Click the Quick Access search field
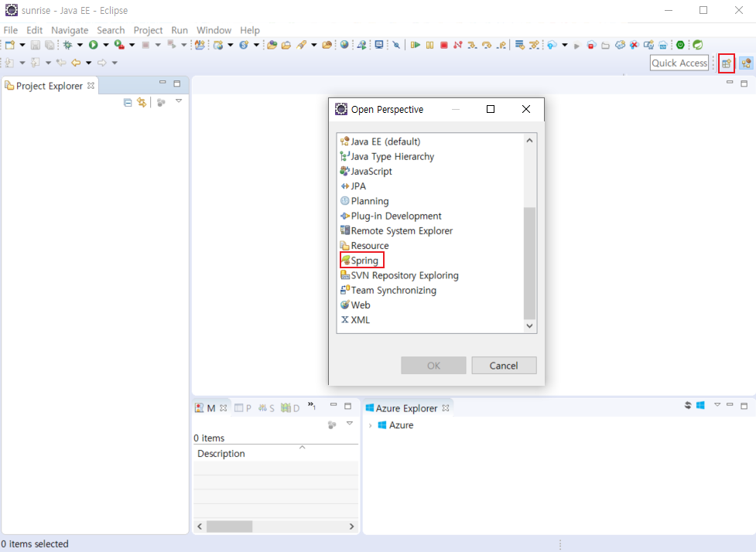756x552 pixels. click(x=679, y=63)
